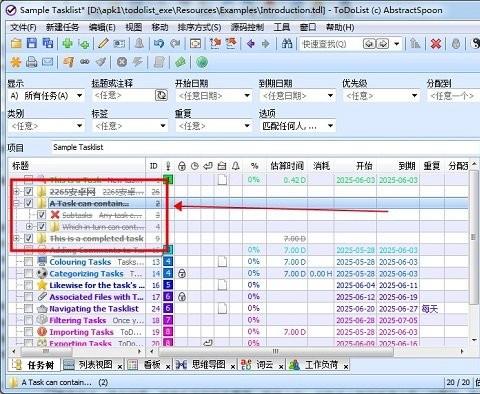Image resolution: width=480 pixels, height=394 pixels.
Task: Click priority 5 color box of 'Likewise' task
Action: click(168, 285)
